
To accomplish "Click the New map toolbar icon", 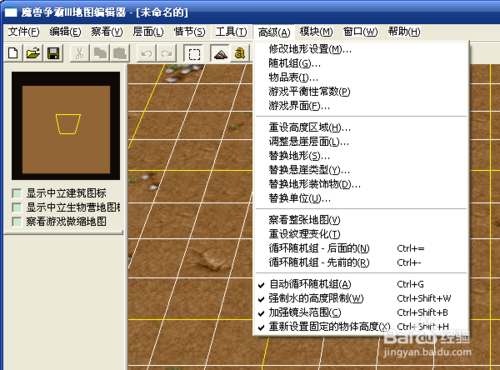I will point(13,53).
